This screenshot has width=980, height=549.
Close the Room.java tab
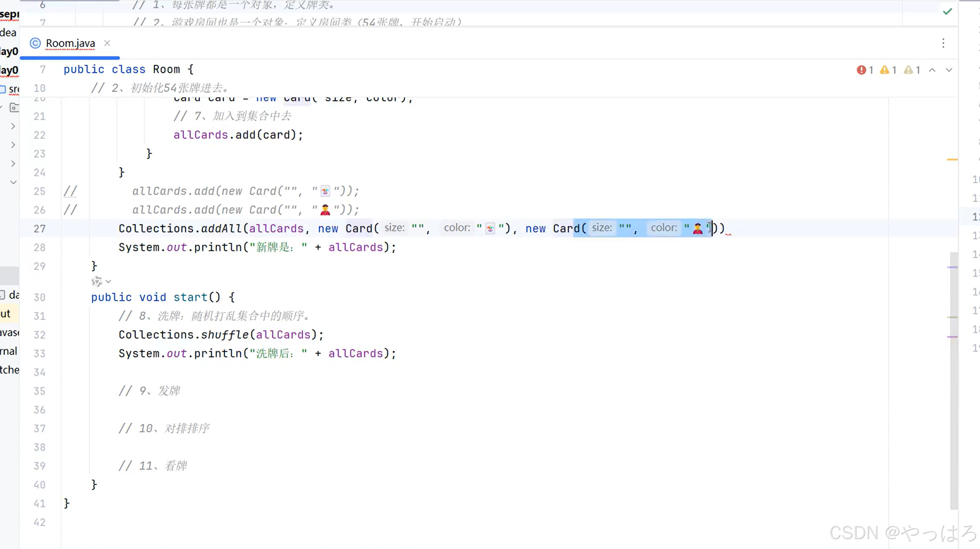(107, 43)
